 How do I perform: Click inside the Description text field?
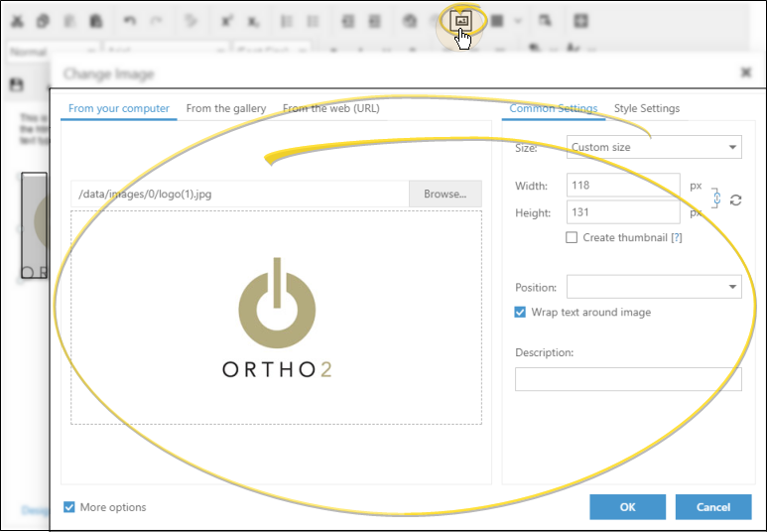(x=627, y=379)
